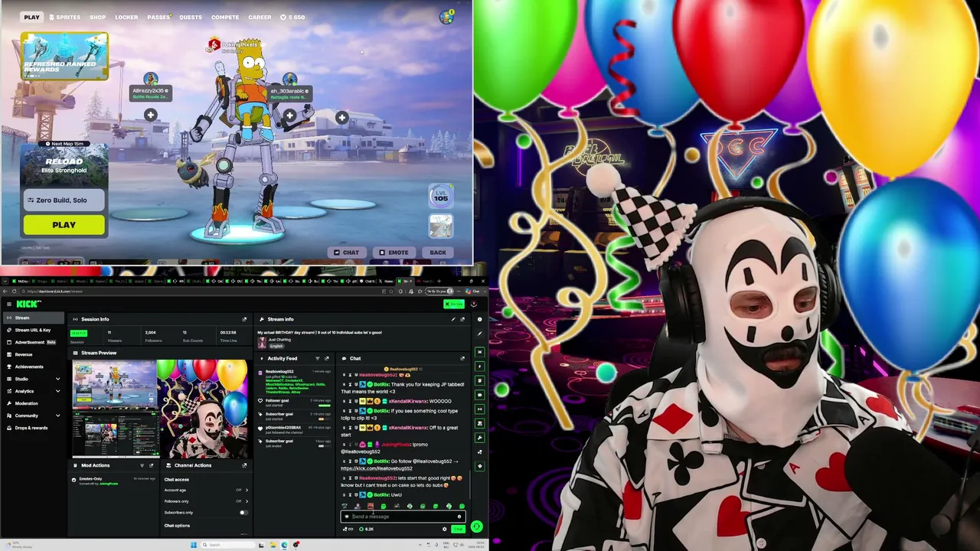Click the green Go live button
980x551 pixels.
click(x=454, y=304)
